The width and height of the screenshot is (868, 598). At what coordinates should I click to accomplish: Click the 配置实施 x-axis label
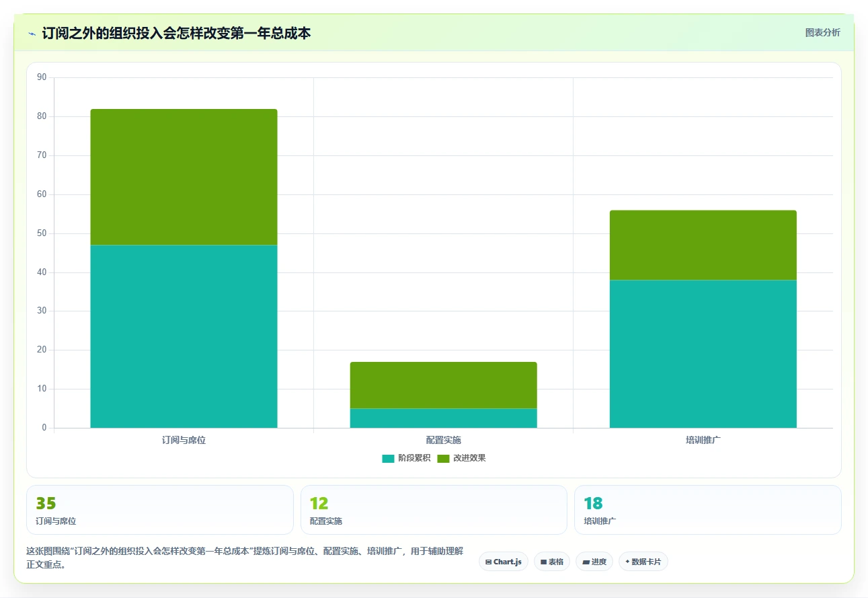point(443,441)
